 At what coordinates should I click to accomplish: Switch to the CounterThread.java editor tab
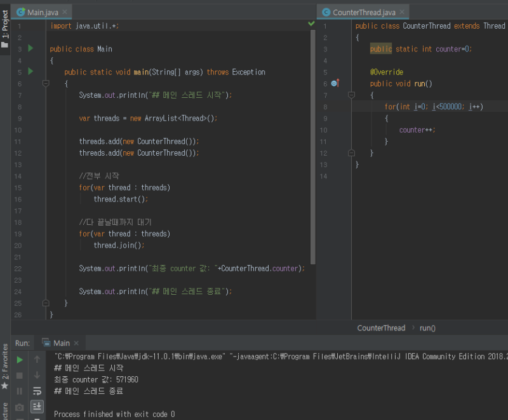(364, 12)
